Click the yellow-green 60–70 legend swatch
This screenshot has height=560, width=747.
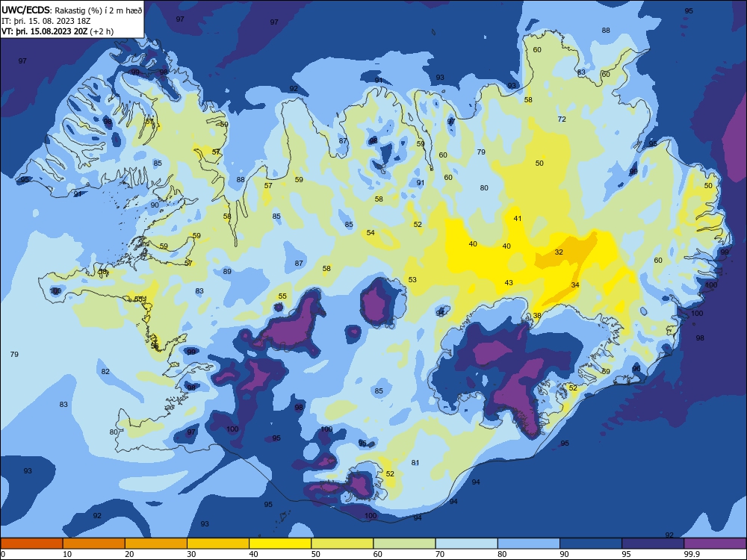coord(404,544)
